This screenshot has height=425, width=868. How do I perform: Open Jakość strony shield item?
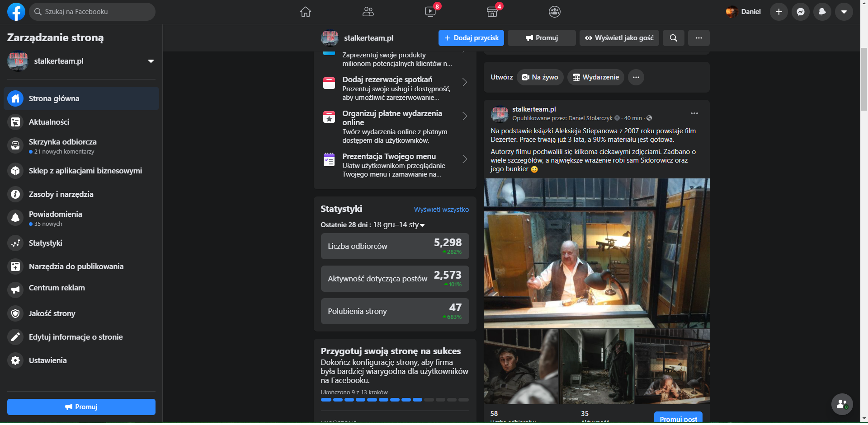81,313
